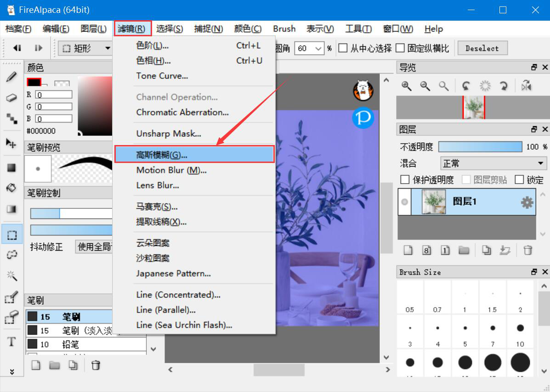The width and height of the screenshot is (550, 392).
Task: Duplicate the current layer
Action: coord(486,250)
